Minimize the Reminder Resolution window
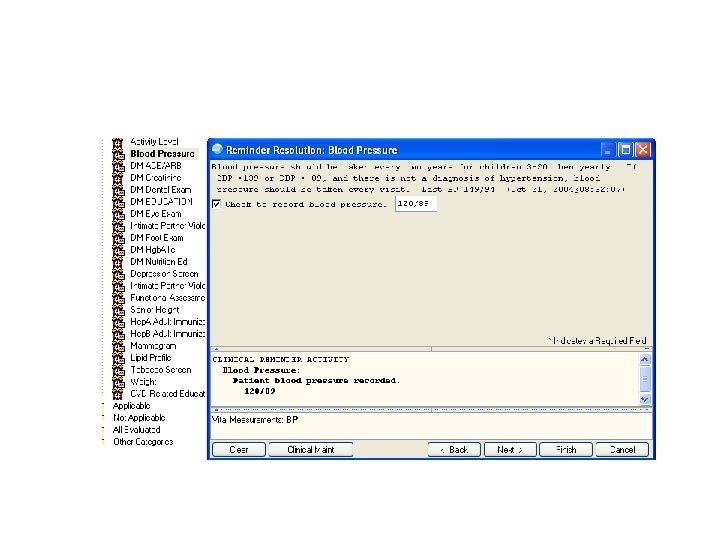 tap(608, 150)
